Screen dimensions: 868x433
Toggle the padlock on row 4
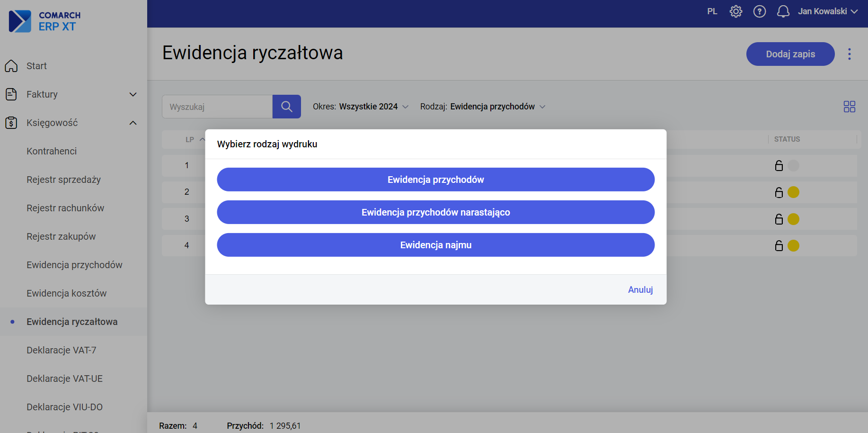pos(779,246)
